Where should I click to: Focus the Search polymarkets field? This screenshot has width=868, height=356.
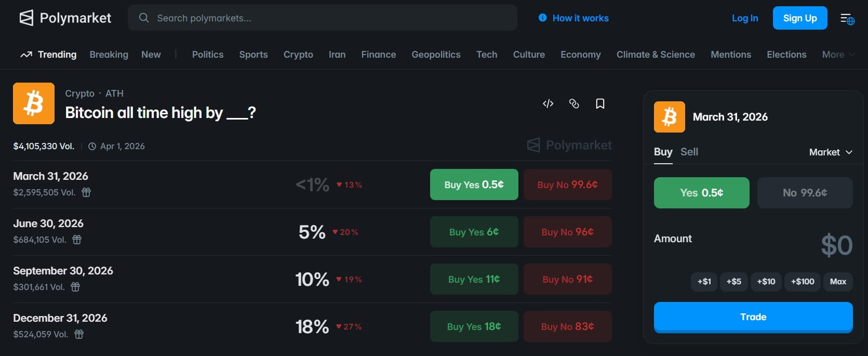pyautogui.click(x=322, y=18)
